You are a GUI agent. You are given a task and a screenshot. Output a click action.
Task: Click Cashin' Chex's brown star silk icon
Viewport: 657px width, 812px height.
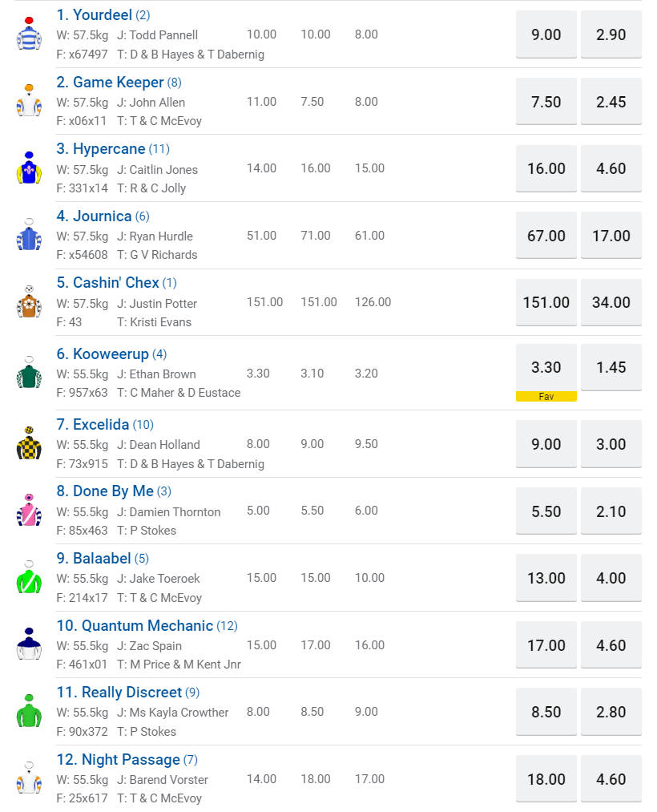click(29, 302)
